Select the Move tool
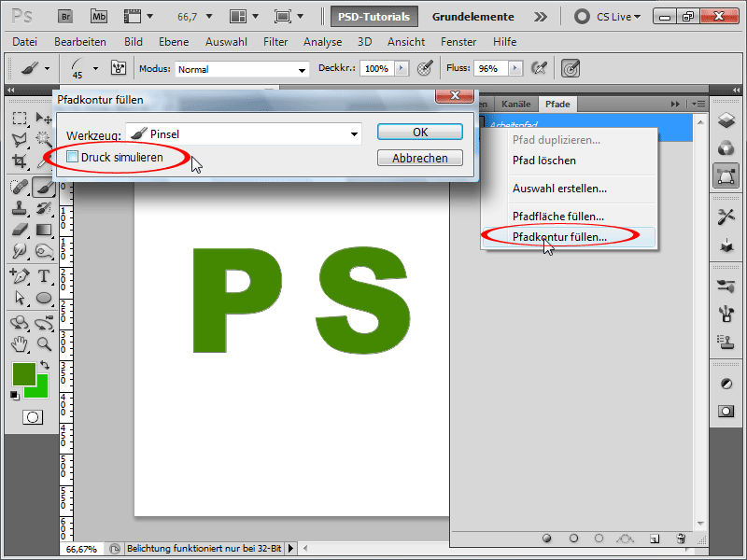 (x=44, y=118)
